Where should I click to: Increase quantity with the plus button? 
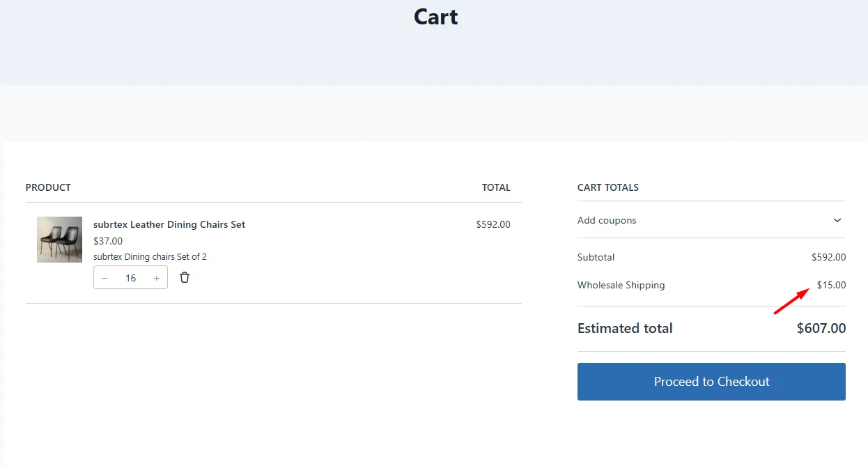[x=157, y=278]
